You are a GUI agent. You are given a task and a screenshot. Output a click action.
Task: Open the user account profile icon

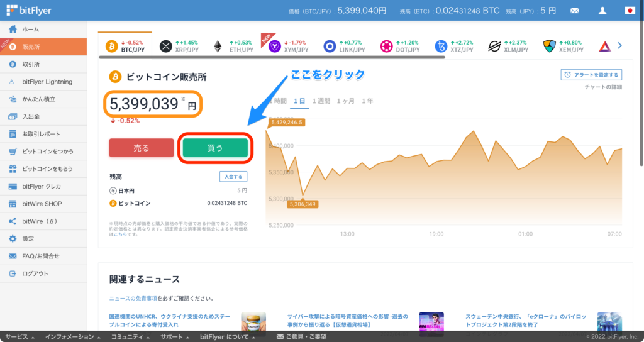(602, 11)
